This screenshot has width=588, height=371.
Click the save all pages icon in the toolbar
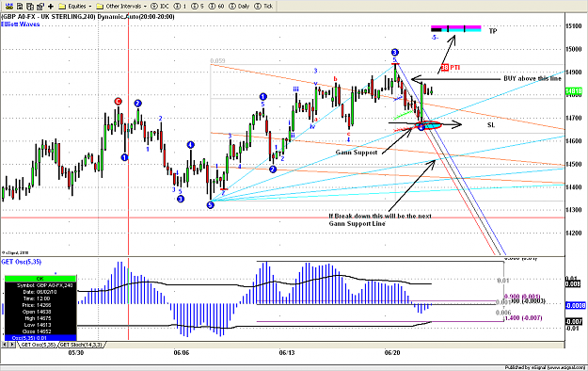(x=30, y=6)
